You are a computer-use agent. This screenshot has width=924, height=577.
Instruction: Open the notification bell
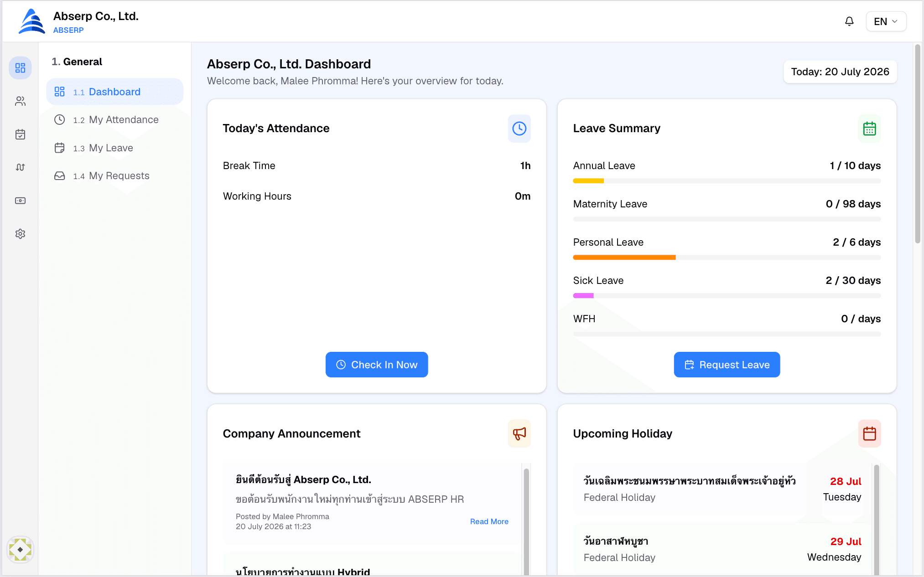pyautogui.click(x=849, y=21)
